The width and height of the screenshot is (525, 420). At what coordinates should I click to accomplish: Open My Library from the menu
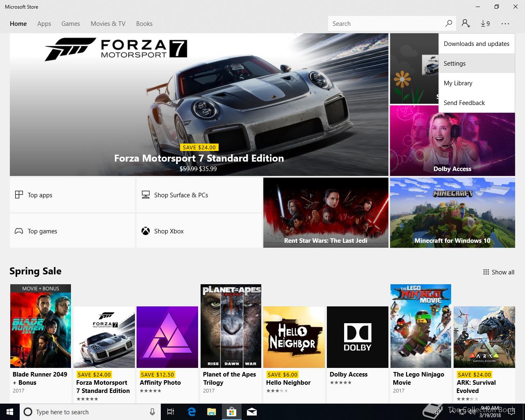click(x=477, y=83)
